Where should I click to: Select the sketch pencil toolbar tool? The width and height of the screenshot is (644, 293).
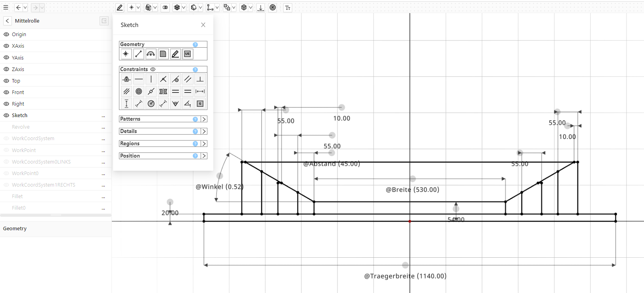pos(120,8)
